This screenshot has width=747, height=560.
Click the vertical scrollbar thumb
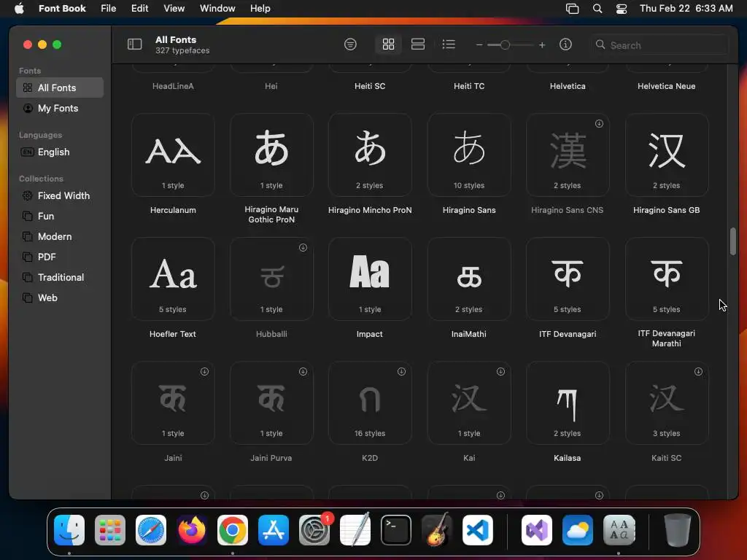pyautogui.click(x=733, y=241)
